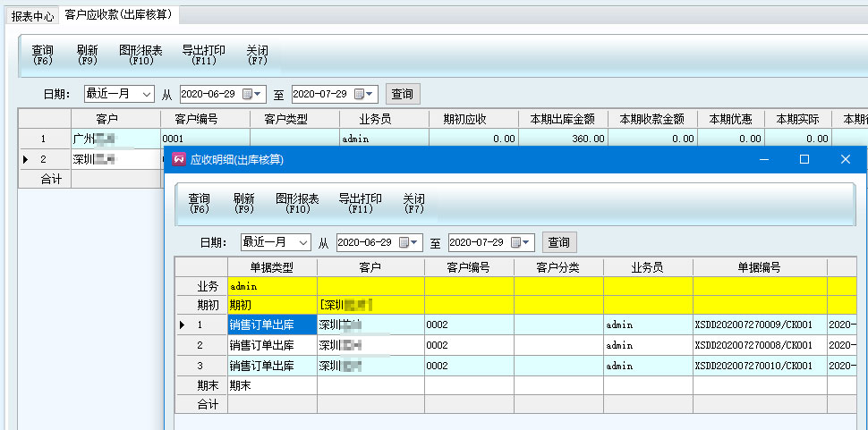
Task: Open calendar picker for main window start date 2020-06-29
Action: pos(251,94)
